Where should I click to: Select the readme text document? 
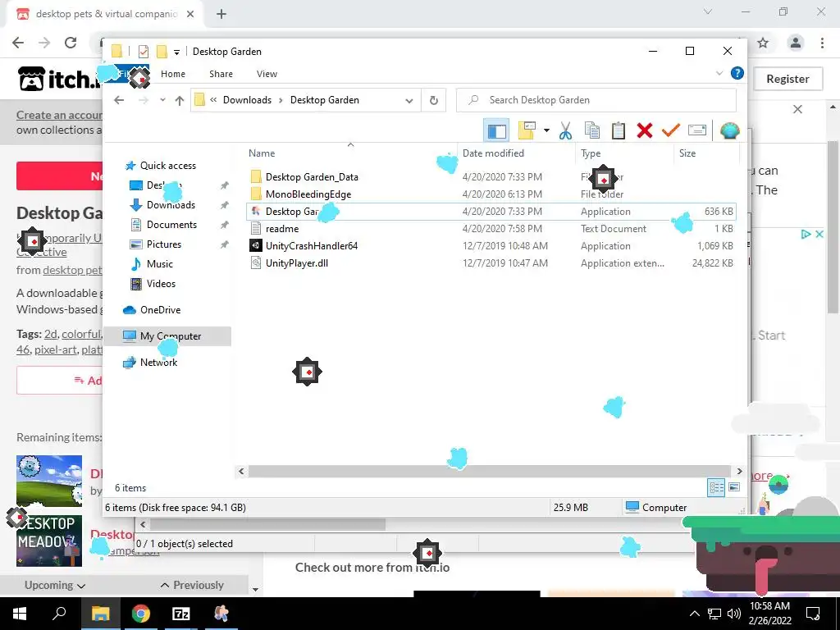(x=282, y=229)
